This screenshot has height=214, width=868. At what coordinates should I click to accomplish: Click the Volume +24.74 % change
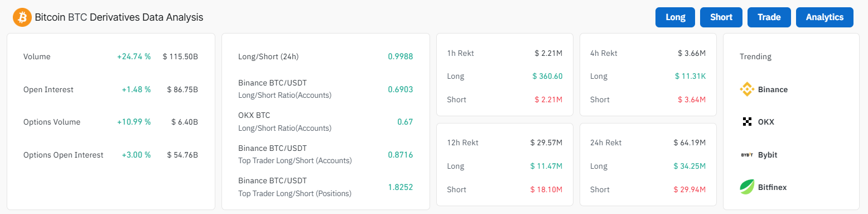point(134,56)
